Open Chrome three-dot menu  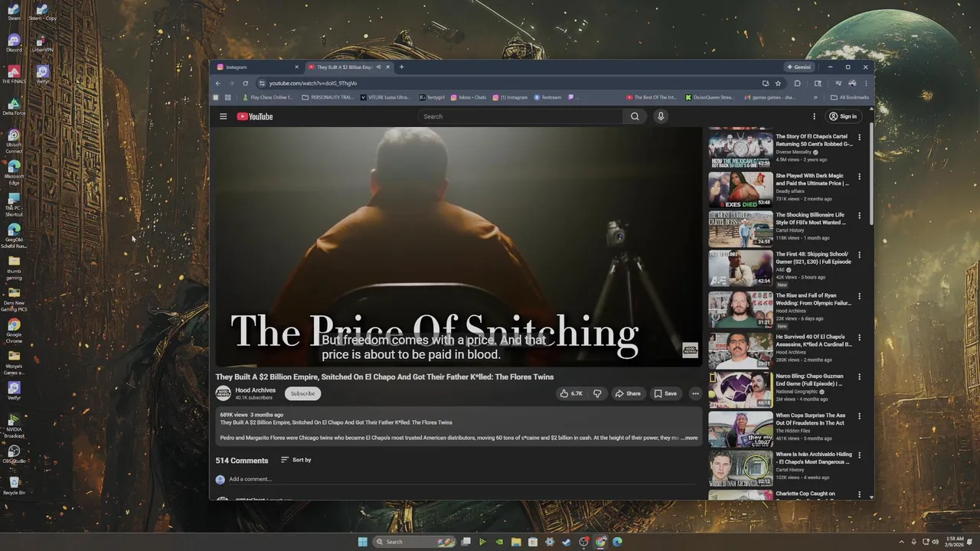click(x=866, y=83)
